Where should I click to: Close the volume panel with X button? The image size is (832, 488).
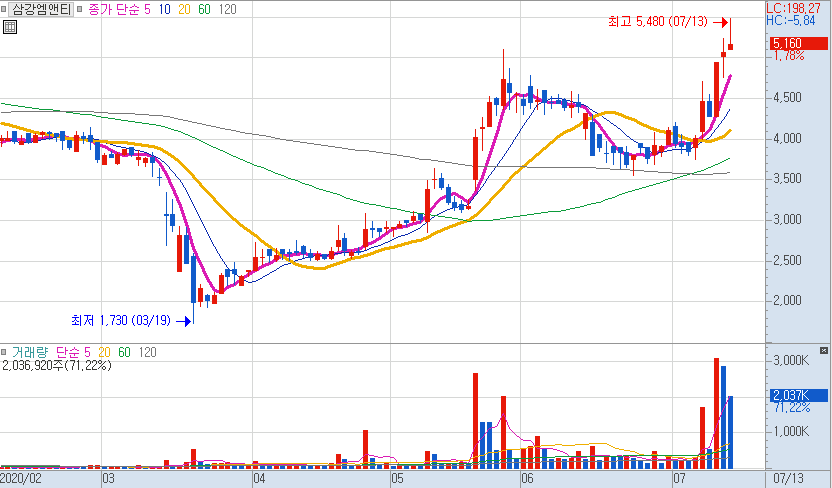click(x=824, y=351)
